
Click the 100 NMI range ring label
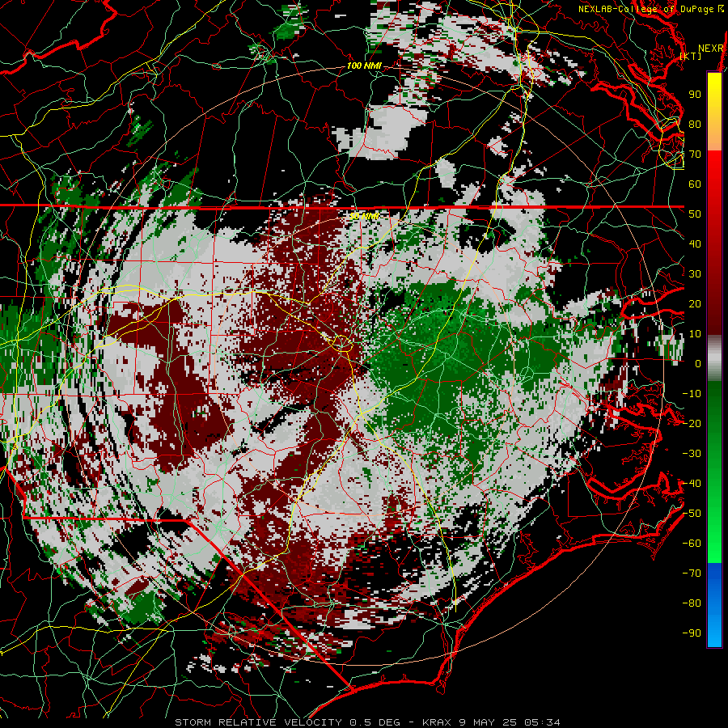pyautogui.click(x=364, y=66)
